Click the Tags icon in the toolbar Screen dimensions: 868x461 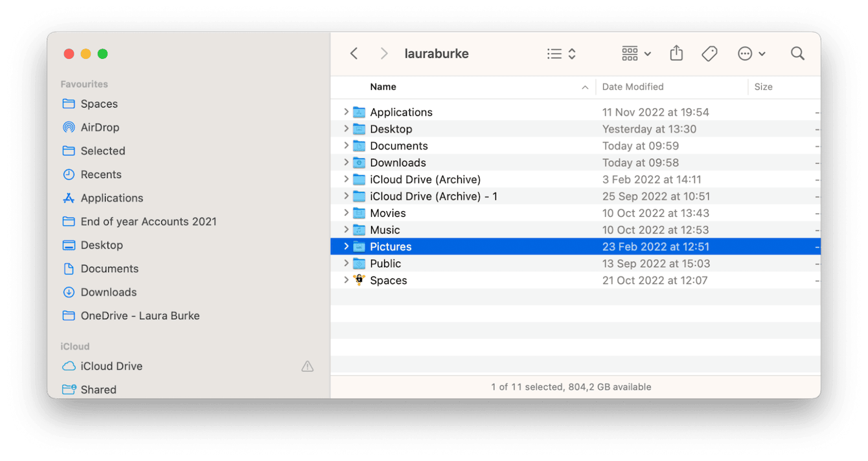(x=709, y=54)
